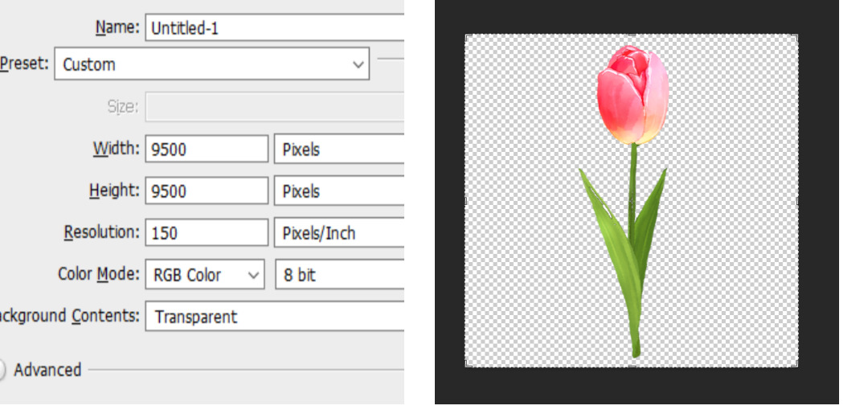This screenshot has height=418, width=868.
Task: Click the bottom-right transform corner handle
Action: point(797,367)
